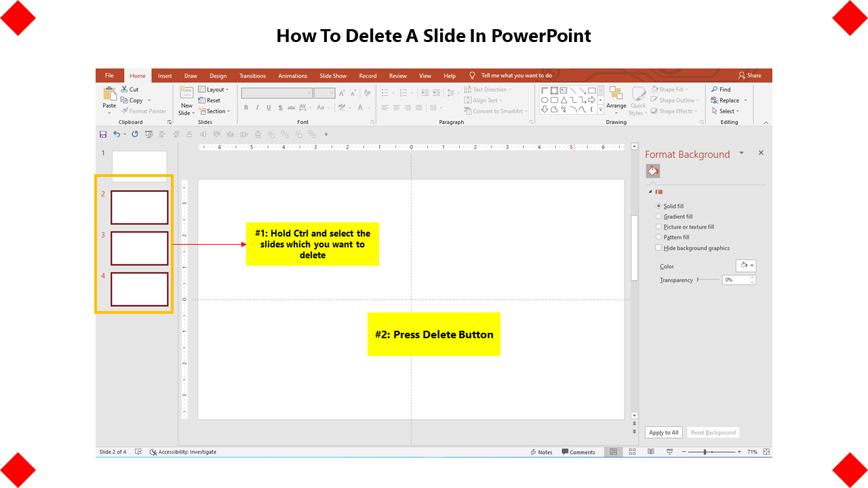Open the Customize Quick Access Toolbar dropdown
The height and width of the screenshot is (488, 868).
(x=326, y=134)
